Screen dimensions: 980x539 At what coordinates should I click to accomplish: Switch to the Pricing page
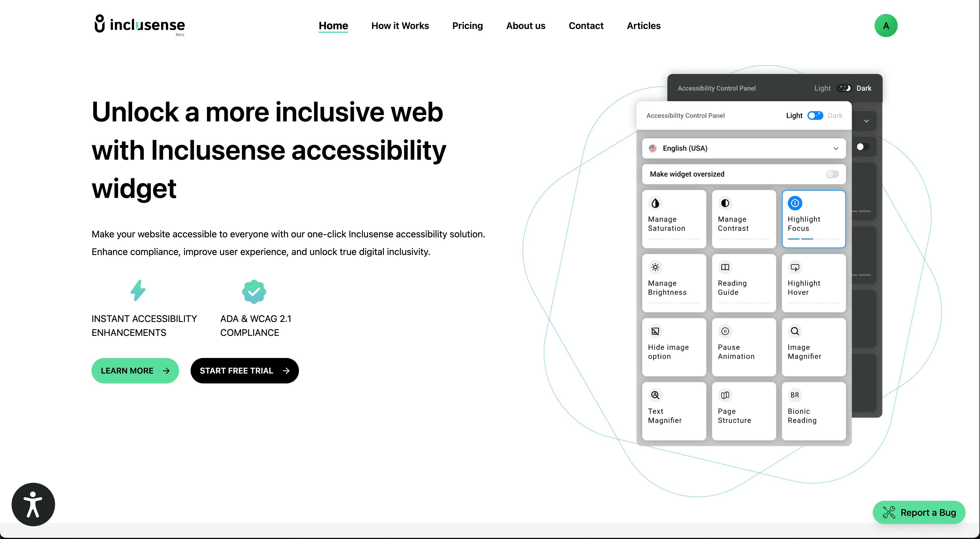(x=468, y=26)
